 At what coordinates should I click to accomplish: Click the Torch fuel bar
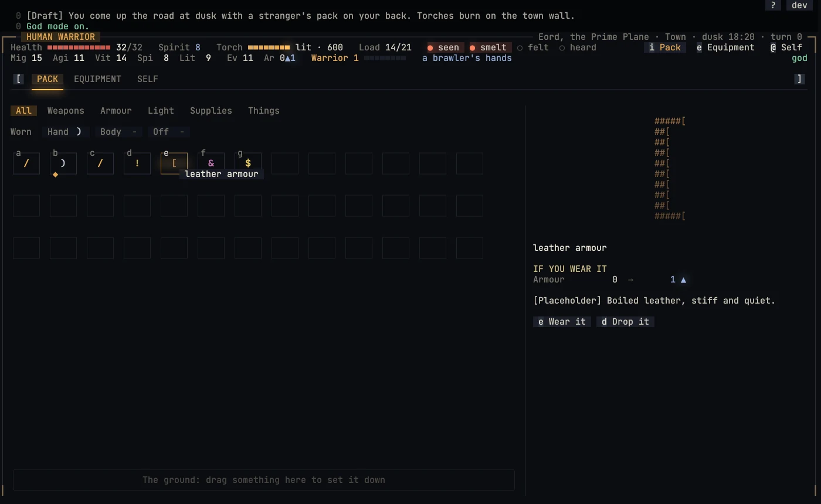pos(269,47)
